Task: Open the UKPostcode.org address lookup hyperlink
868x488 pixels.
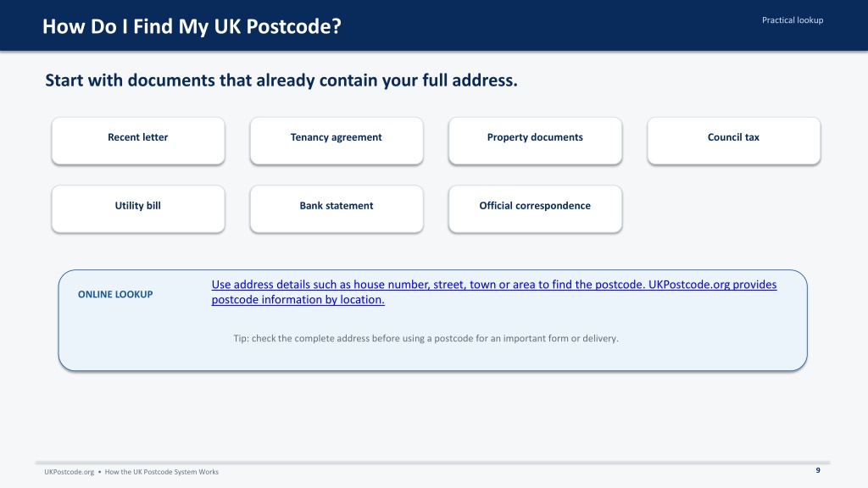Action: [494, 291]
